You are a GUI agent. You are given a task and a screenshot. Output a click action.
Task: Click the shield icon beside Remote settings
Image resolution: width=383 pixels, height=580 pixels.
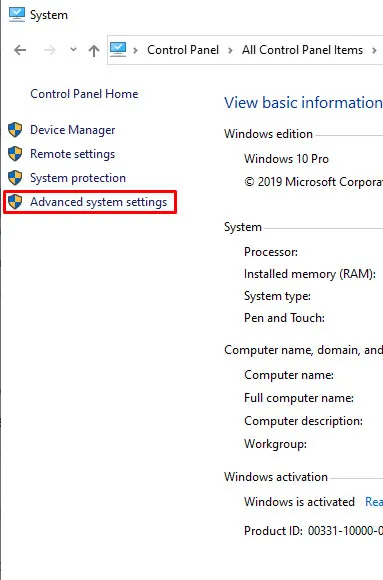click(x=15, y=154)
